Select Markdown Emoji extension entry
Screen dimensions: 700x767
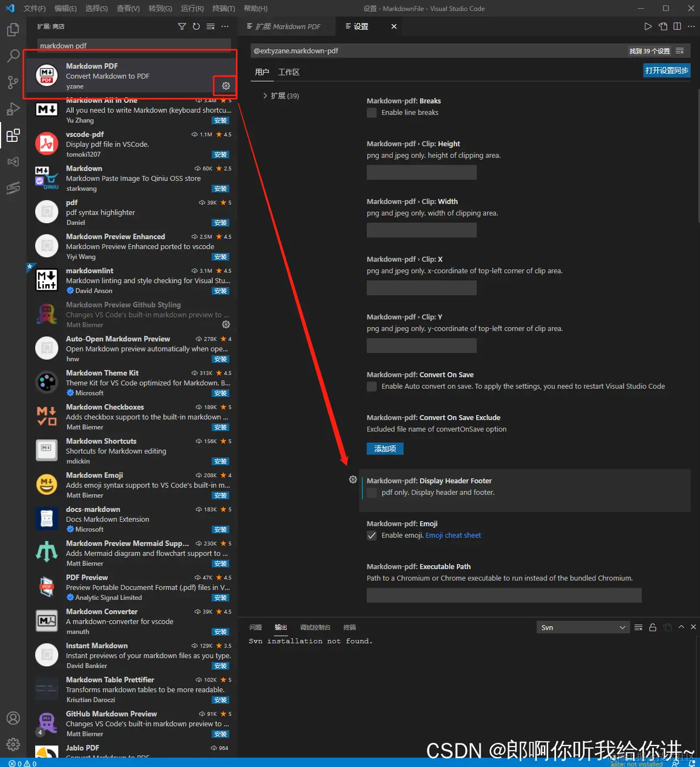(132, 485)
